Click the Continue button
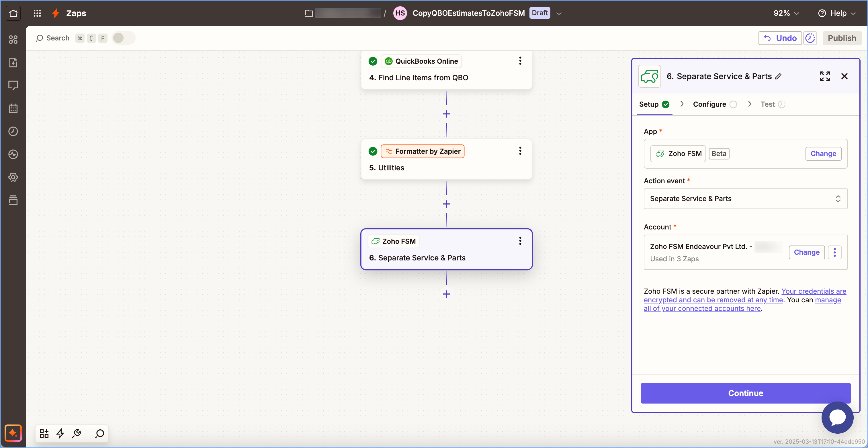868x448 pixels. tap(745, 393)
